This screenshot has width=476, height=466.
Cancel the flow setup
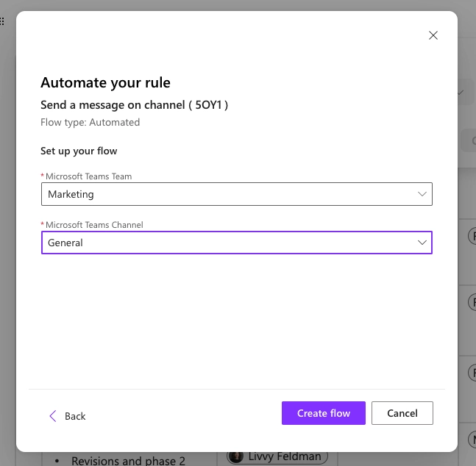pyautogui.click(x=402, y=413)
